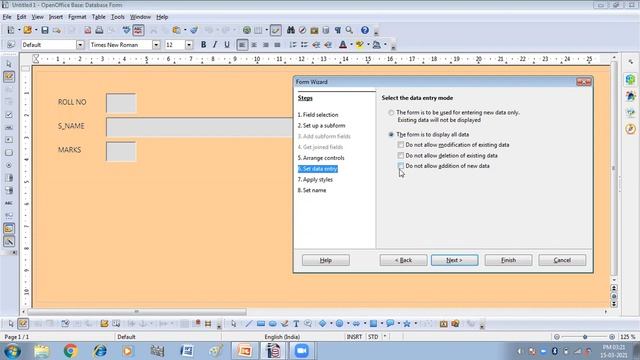Click the < Back button in wizard
Screen dimensions: 640x360
(x=403, y=260)
